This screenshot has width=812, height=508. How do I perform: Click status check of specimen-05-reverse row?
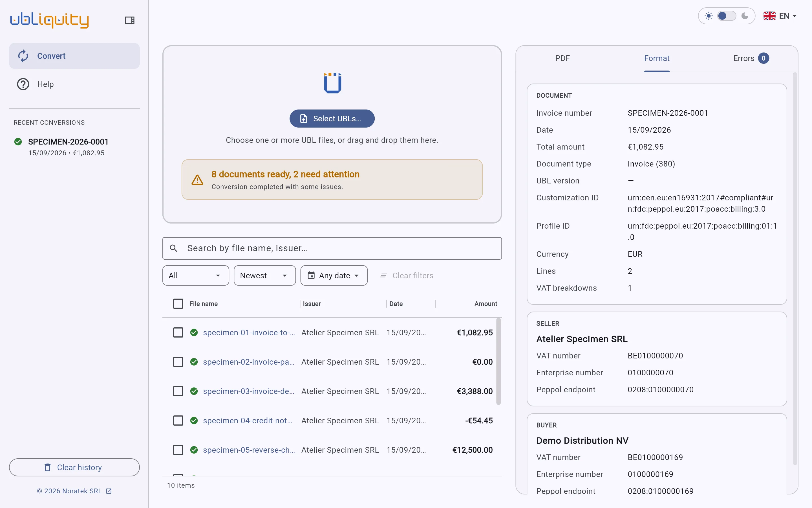pos(194,450)
